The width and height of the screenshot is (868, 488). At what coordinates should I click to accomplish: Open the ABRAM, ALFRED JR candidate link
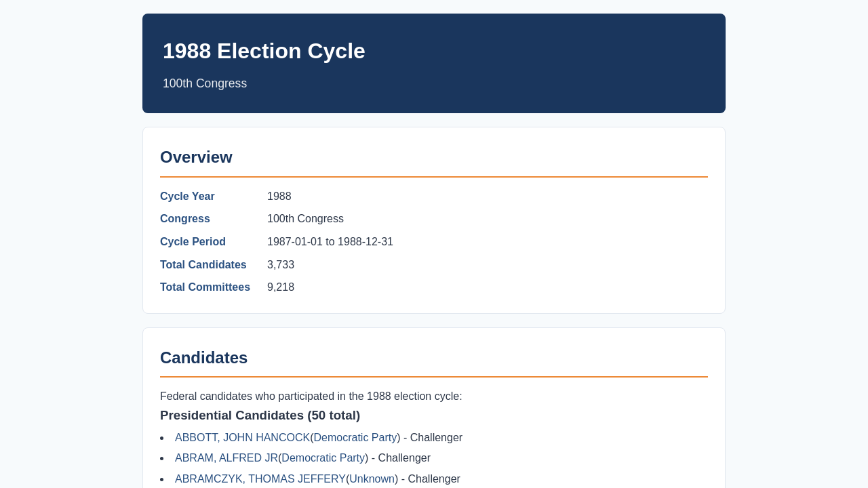point(226,458)
